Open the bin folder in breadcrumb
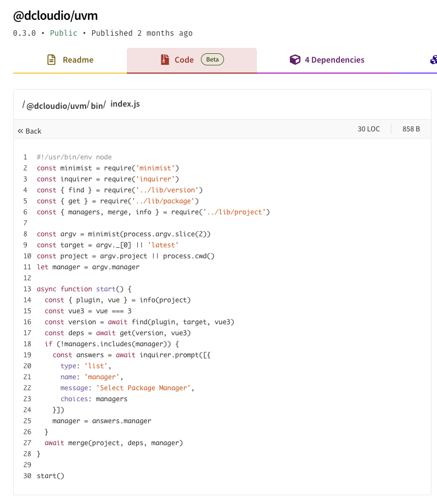Screen dimensions: 437x504 pos(96,106)
